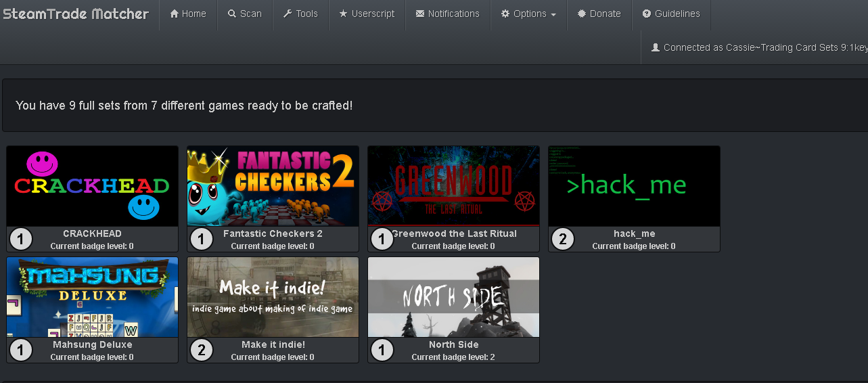Click North Side's Current badge level: 2
Screen dimensions: 868x383
pos(453,357)
